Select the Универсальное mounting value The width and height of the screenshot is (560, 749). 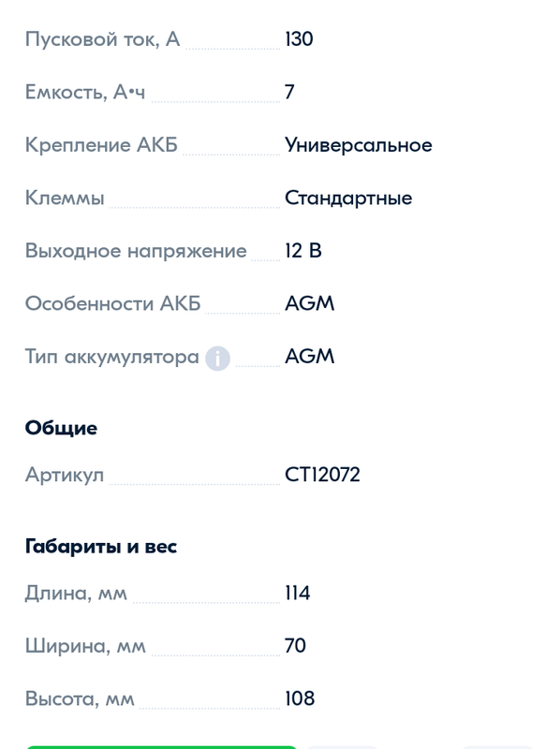pos(359,145)
